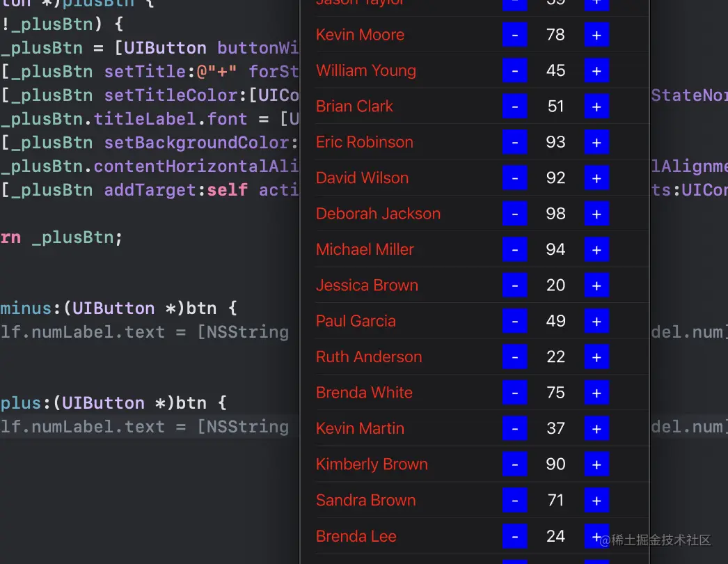The image size is (728, 564).
Task: Click the Deborah Jackson name
Action: pos(378,214)
